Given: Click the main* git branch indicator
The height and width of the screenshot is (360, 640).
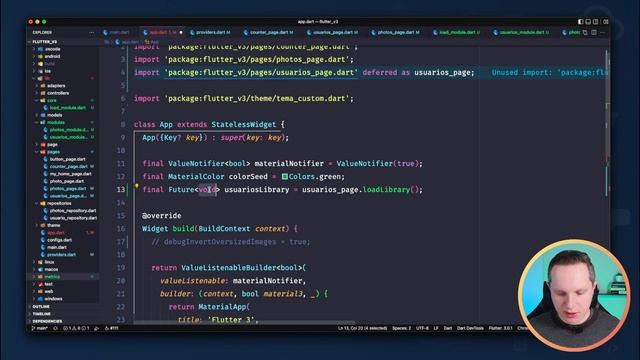Looking at the screenshot, I should pos(40,328).
